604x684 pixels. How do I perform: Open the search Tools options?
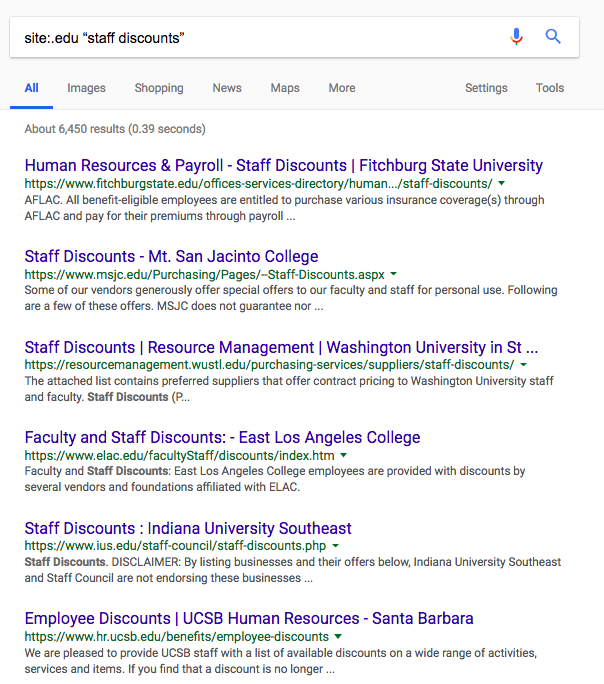pyautogui.click(x=550, y=88)
